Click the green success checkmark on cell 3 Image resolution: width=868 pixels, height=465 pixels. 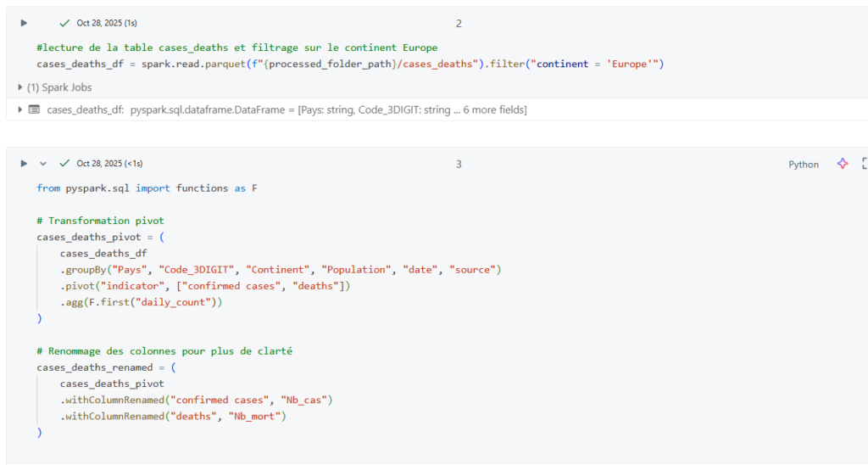point(64,164)
